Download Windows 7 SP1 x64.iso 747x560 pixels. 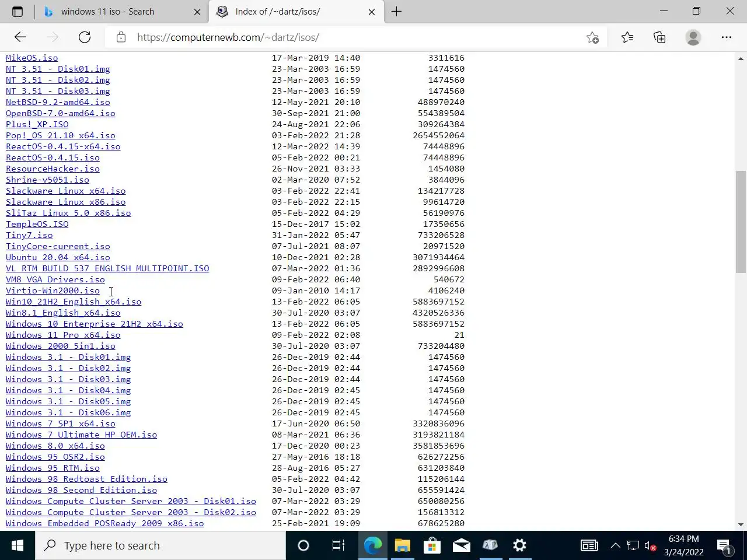61,423
